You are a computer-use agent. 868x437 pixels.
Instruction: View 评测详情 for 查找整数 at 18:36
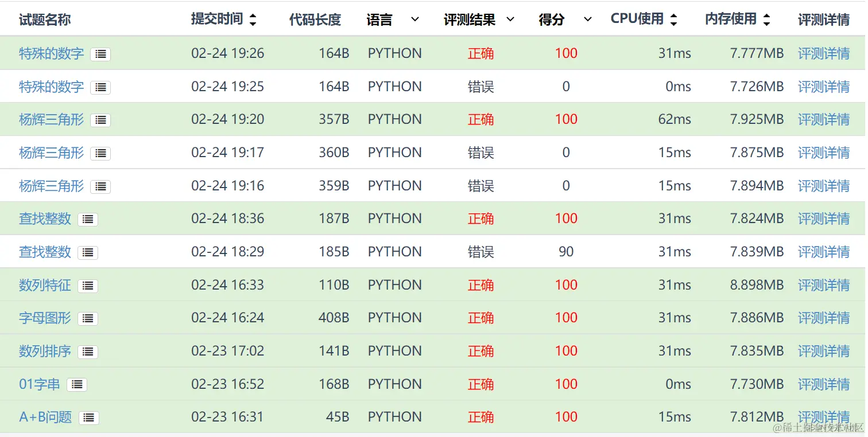(824, 219)
